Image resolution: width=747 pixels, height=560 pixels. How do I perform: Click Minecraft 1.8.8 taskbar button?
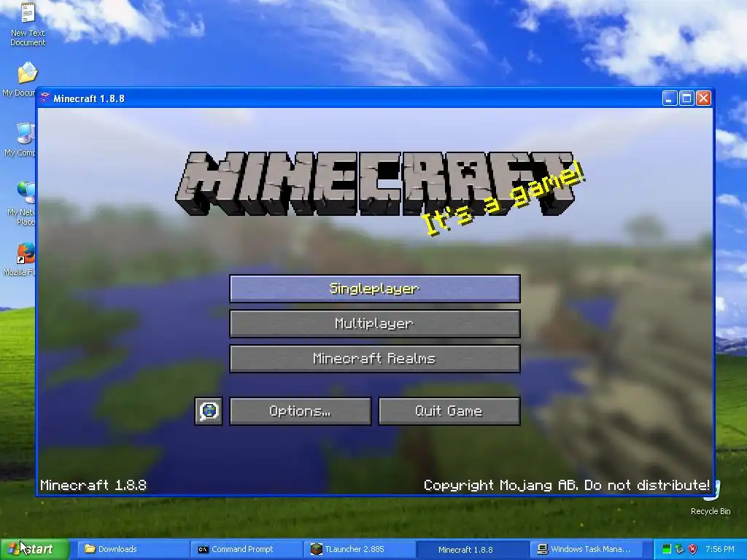tap(473, 549)
